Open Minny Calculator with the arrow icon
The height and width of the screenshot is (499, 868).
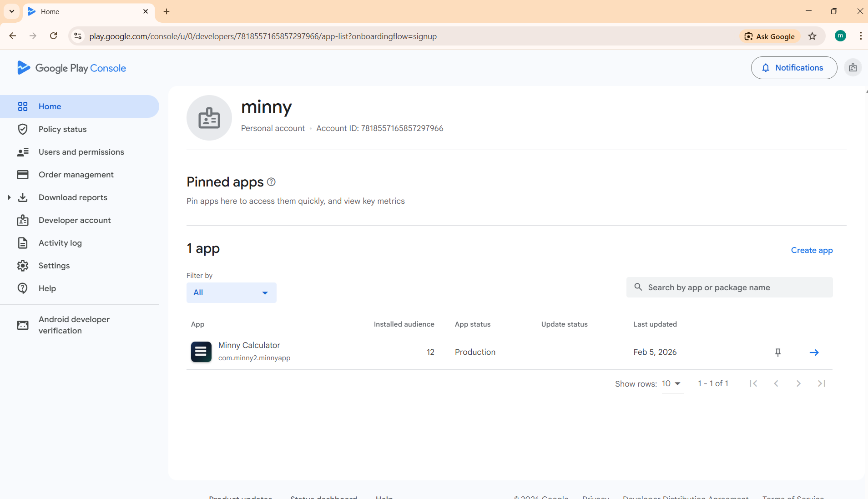click(814, 353)
